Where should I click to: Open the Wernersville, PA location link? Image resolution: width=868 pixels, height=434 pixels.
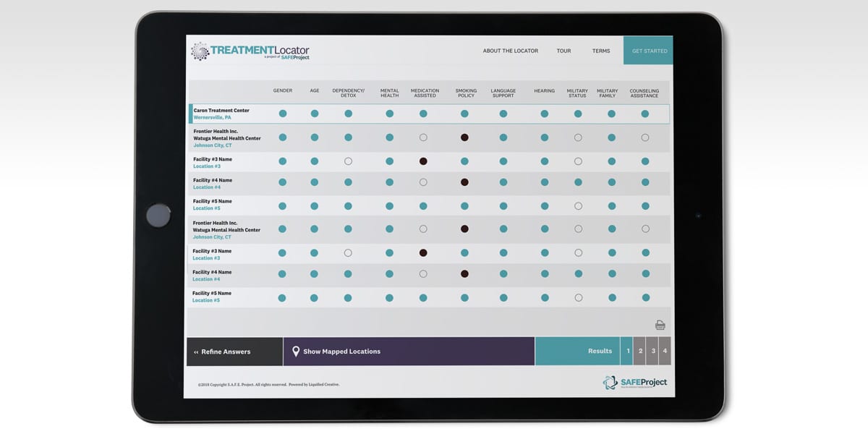(x=213, y=117)
